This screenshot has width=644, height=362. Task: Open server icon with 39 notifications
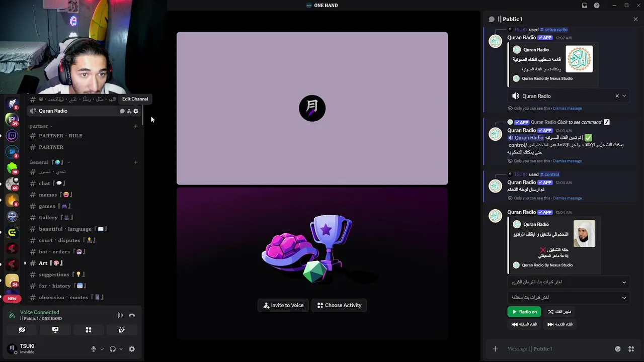pos(12,120)
